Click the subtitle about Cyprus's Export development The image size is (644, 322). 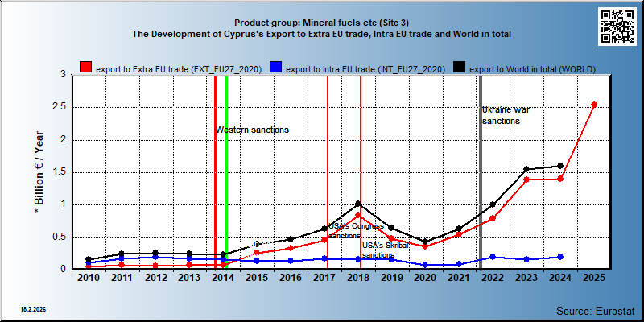pos(321,34)
